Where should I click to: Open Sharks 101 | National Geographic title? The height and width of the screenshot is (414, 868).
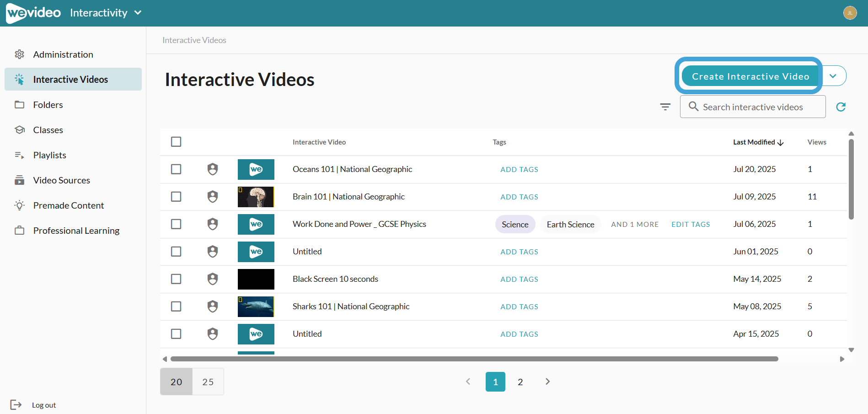(x=351, y=306)
